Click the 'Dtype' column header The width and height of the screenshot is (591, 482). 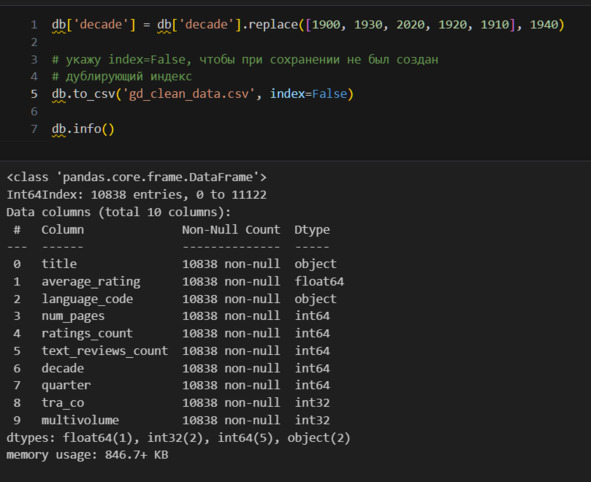click(x=312, y=230)
